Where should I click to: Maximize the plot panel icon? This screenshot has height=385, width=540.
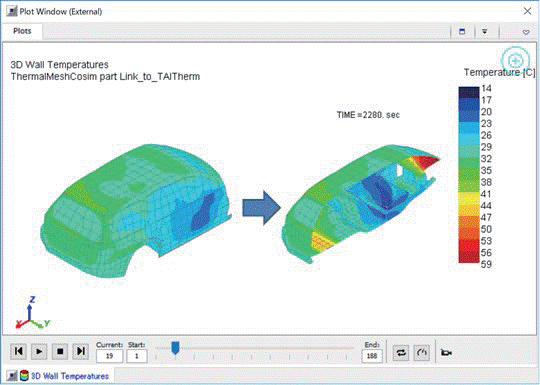462,32
